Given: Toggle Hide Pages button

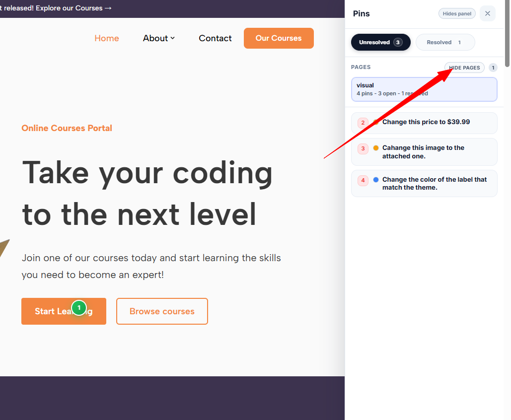Looking at the screenshot, I should 464,68.
